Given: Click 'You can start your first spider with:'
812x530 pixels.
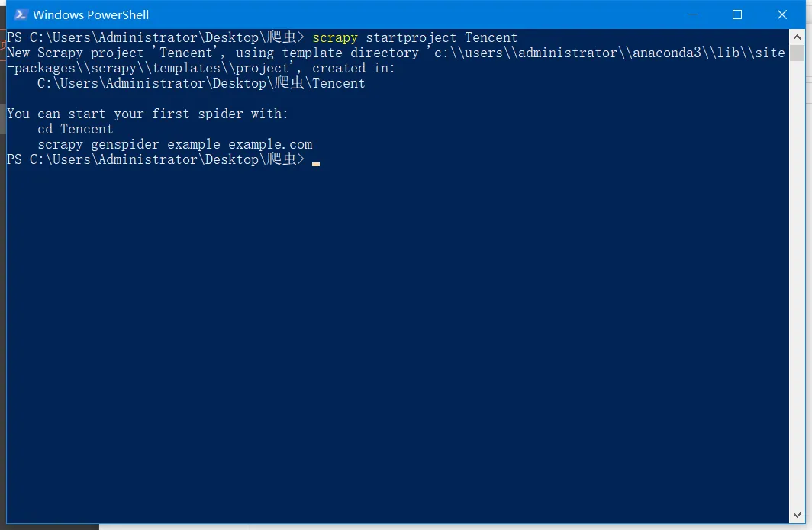Looking at the screenshot, I should pyautogui.click(x=148, y=114).
